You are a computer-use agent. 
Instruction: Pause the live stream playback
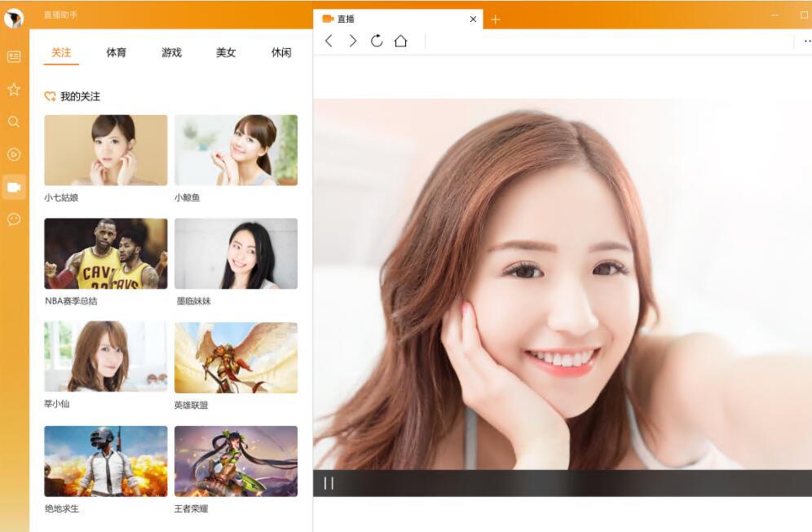(x=329, y=483)
